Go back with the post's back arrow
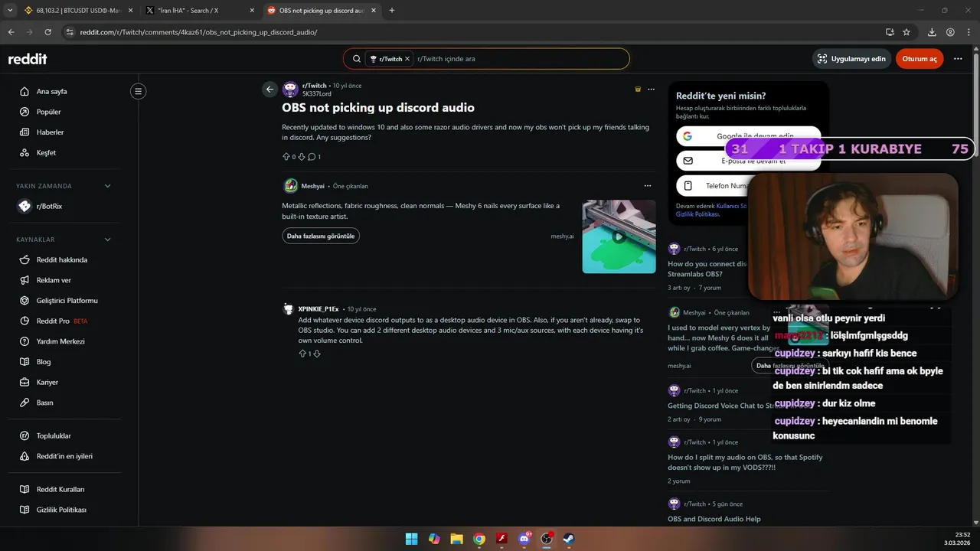The height and width of the screenshot is (551, 980). 269,90
